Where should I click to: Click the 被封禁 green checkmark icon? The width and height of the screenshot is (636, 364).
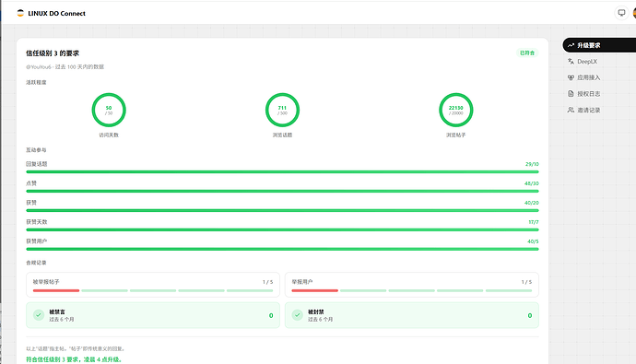[x=298, y=315]
